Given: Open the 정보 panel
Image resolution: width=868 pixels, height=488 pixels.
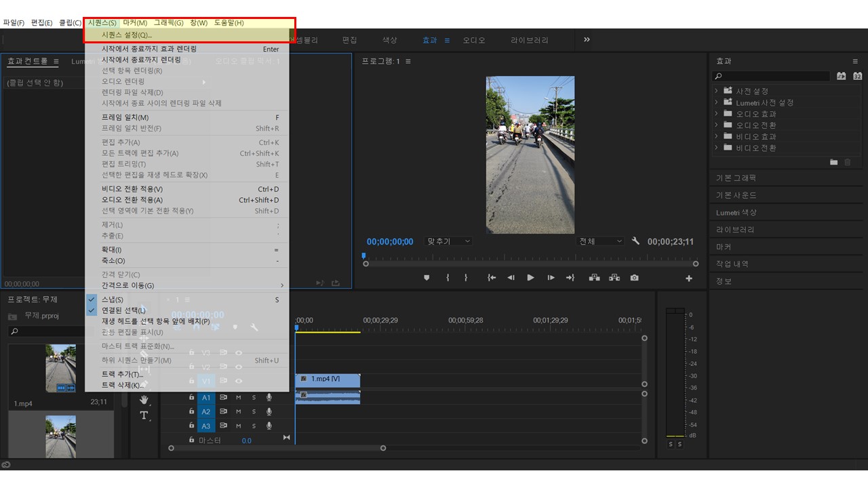Looking at the screenshot, I should point(724,281).
